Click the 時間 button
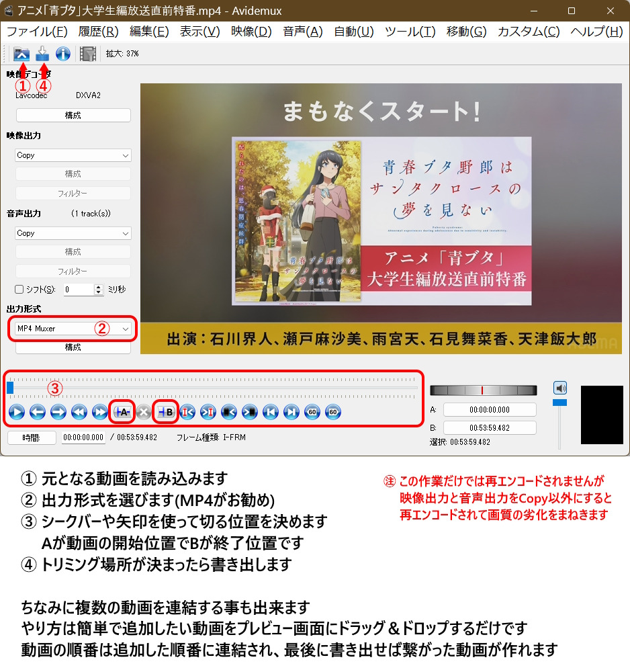Image resolution: width=630 pixels, height=672 pixels. coord(32,437)
